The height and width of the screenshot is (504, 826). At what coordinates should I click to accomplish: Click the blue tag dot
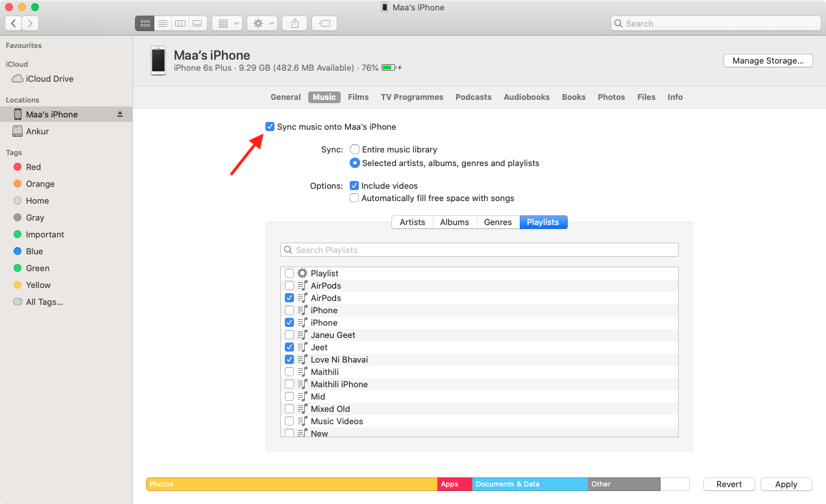tap(18, 251)
